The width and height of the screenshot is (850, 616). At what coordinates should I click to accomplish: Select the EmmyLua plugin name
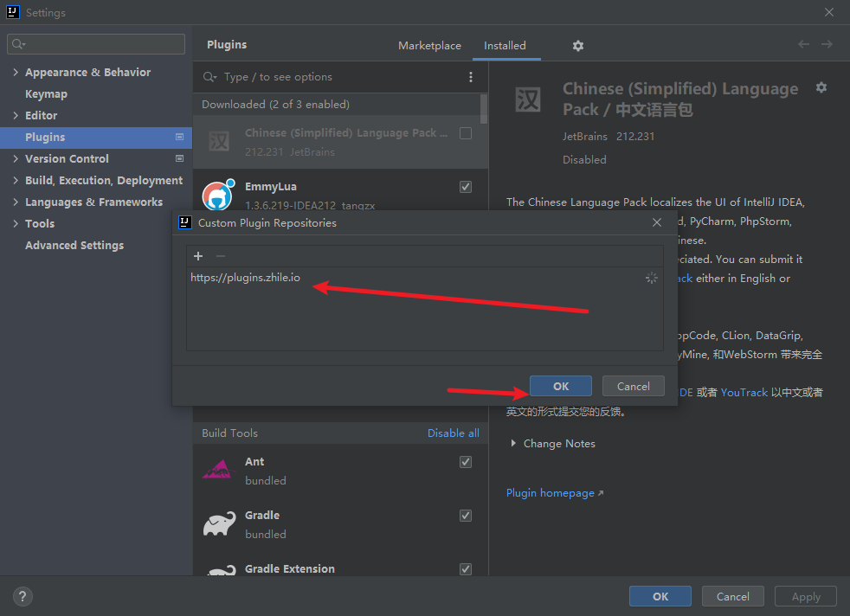click(x=271, y=186)
